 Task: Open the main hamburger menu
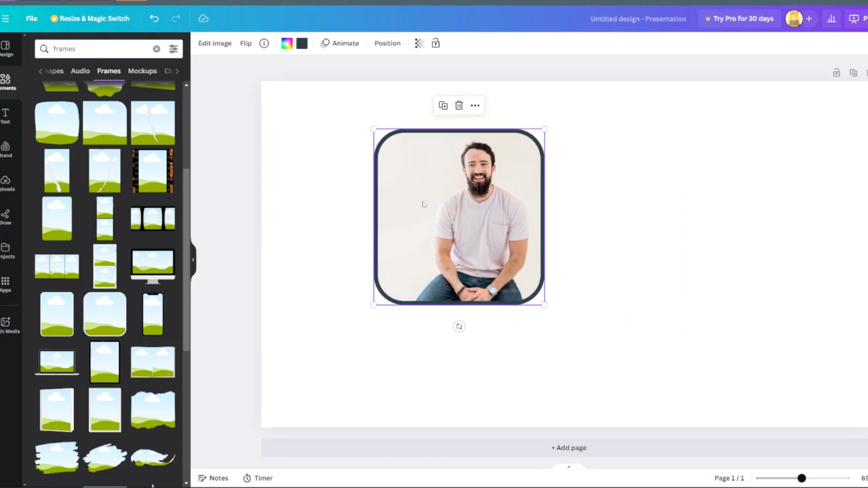(5, 18)
